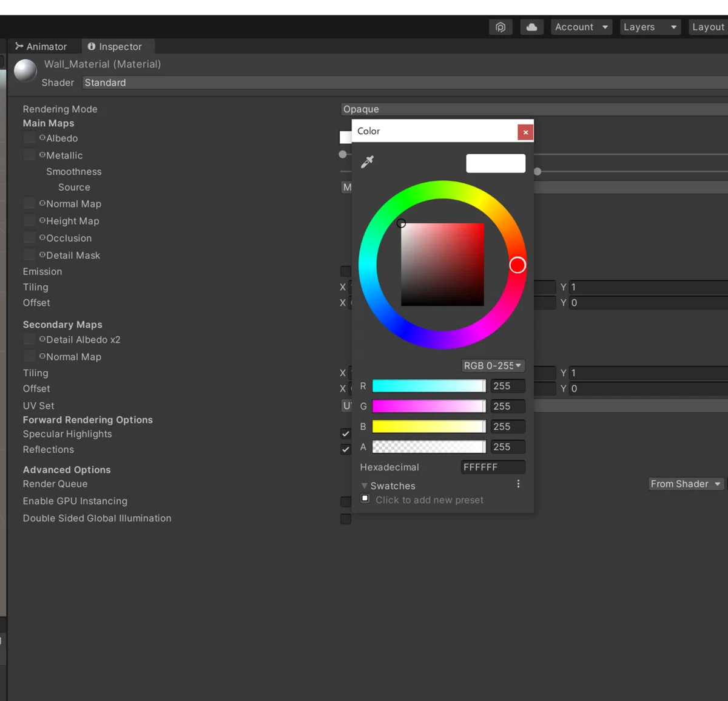Adjust the red channel R slider
The image size is (728, 701).
429,386
